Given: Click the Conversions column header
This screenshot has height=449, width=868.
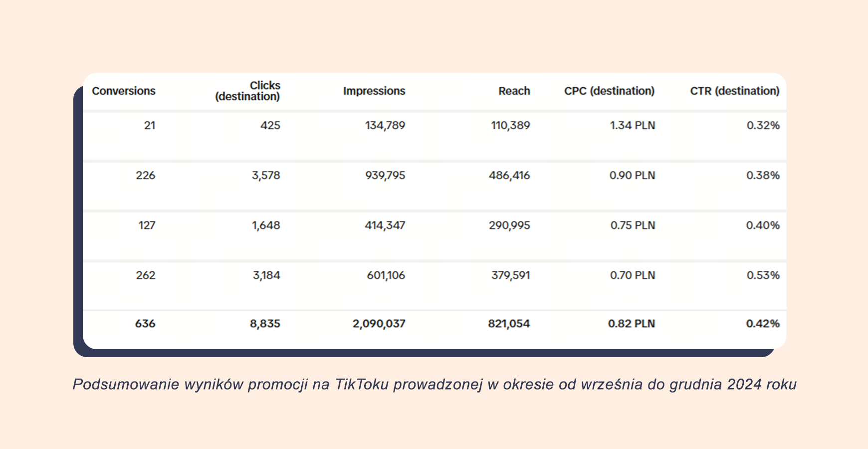Looking at the screenshot, I should point(124,91).
